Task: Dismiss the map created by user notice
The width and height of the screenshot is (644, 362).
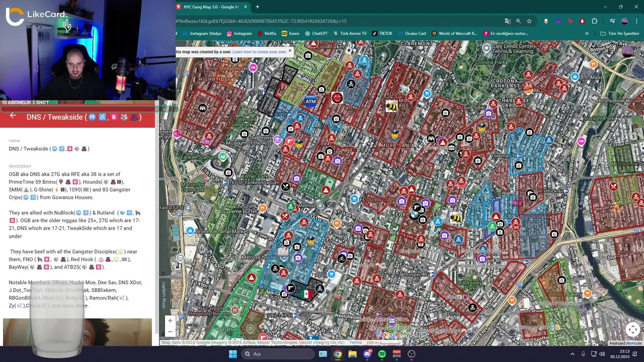Action: pyautogui.click(x=290, y=51)
